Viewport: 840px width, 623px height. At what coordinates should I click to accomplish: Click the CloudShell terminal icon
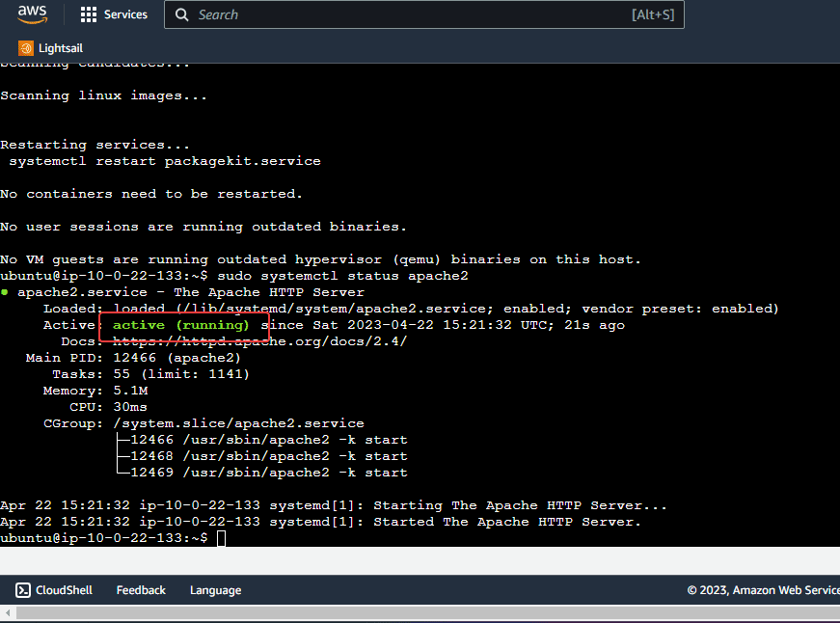click(x=23, y=590)
